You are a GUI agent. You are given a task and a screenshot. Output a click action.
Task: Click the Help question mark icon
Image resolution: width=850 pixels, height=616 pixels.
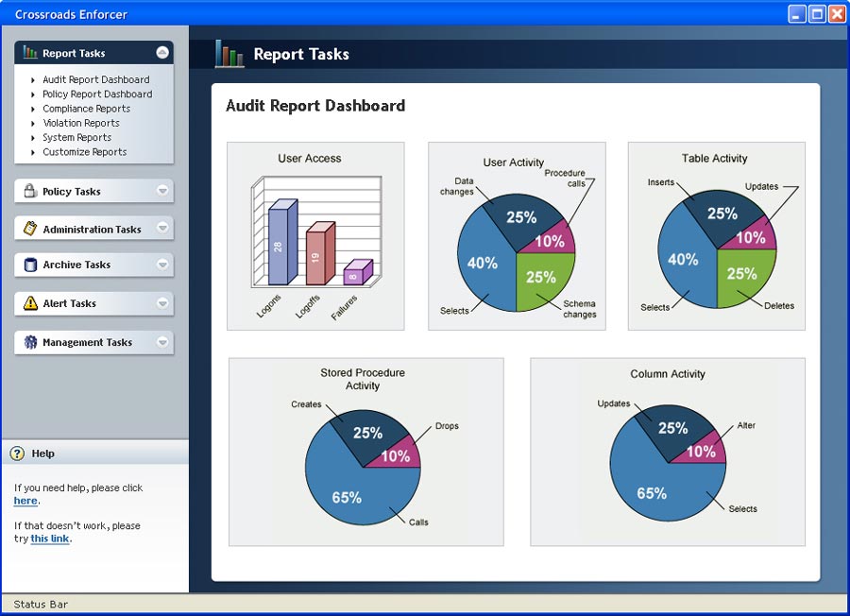point(17,453)
